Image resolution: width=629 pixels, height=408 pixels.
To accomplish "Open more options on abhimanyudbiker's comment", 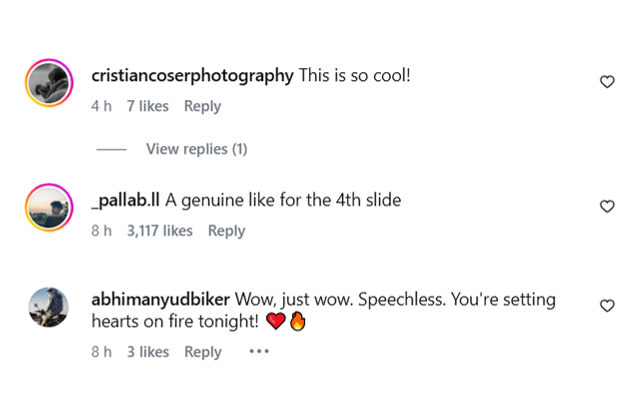I will (259, 352).
